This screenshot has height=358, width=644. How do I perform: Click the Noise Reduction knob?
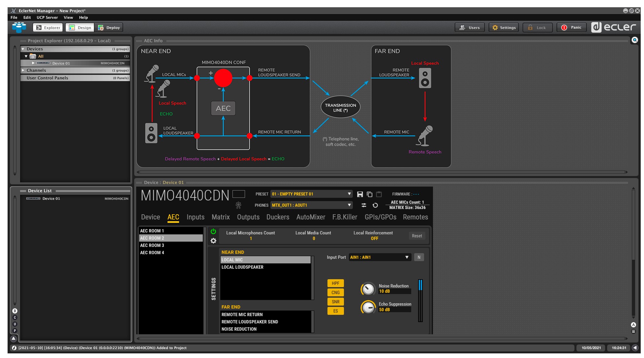click(368, 289)
